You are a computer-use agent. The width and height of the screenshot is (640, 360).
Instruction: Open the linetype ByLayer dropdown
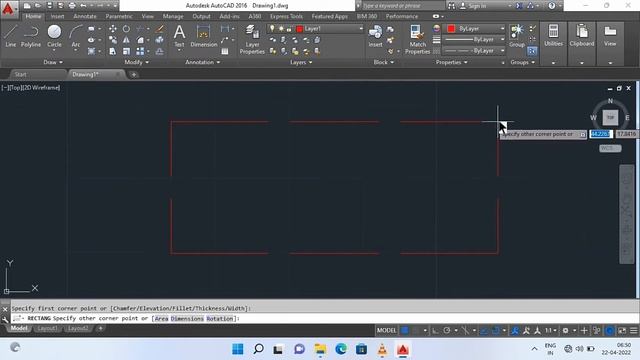[474, 51]
